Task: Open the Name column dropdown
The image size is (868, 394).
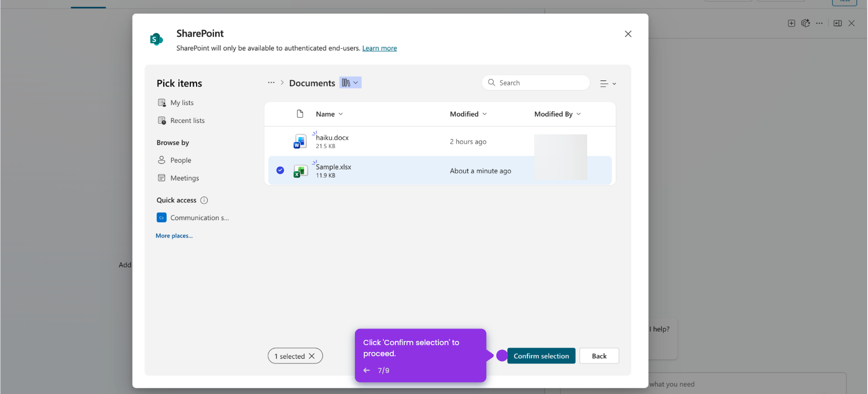Action: tap(329, 114)
